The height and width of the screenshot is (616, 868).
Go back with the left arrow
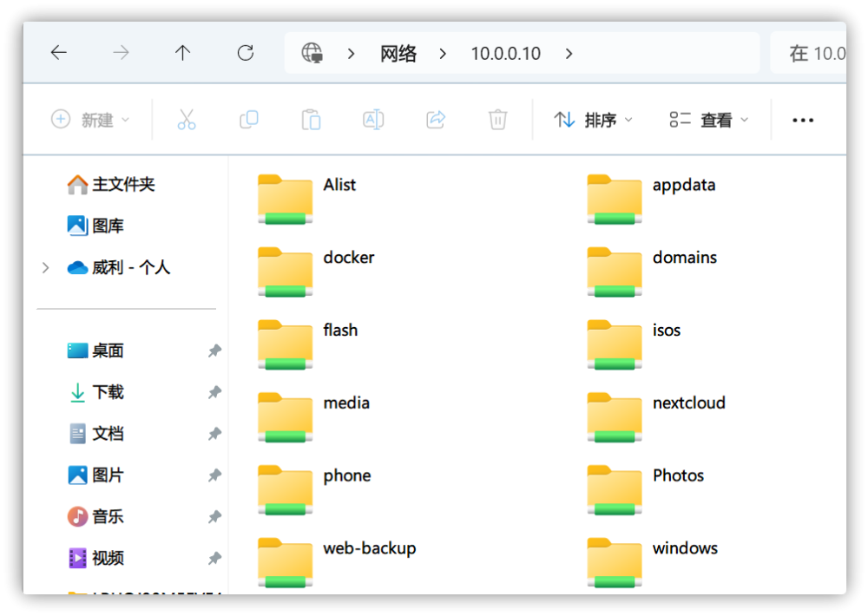(59, 53)
